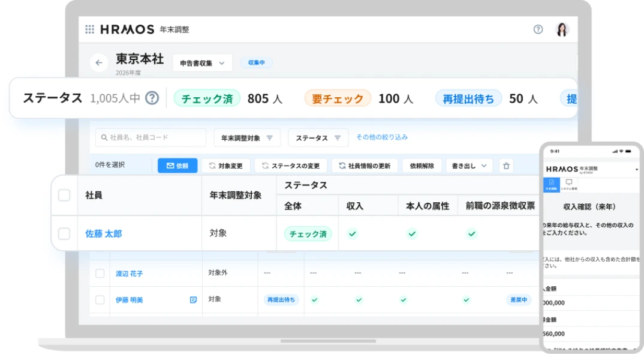Click the ステータスの変更 button
The height and width of the screenshot is (354, 644).
pos(291,166)
